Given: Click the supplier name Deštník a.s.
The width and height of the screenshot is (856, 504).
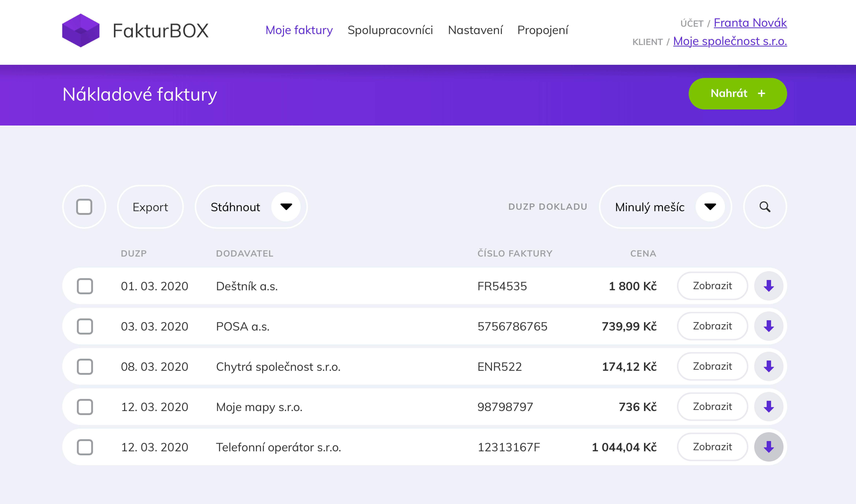Looking at the screenshot, I should click(247, 286).
